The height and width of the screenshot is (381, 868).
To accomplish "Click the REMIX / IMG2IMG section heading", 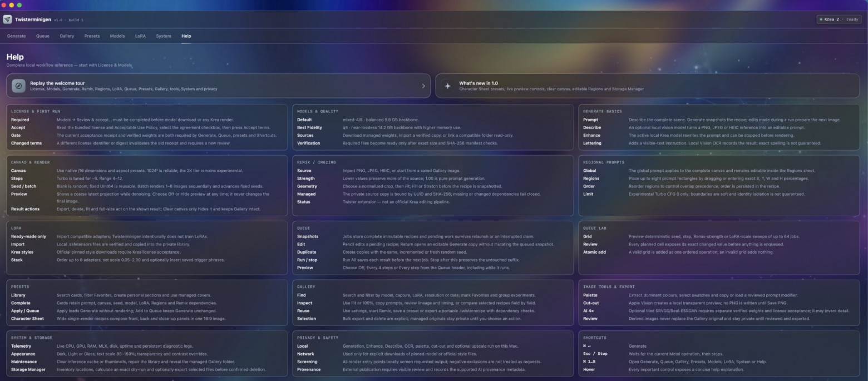I will (317, 162).
